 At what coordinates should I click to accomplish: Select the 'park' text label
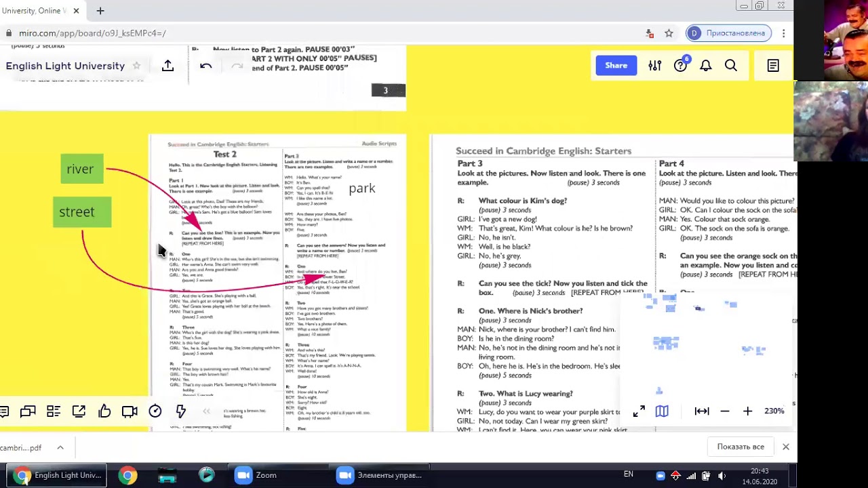tap(361, 188)
